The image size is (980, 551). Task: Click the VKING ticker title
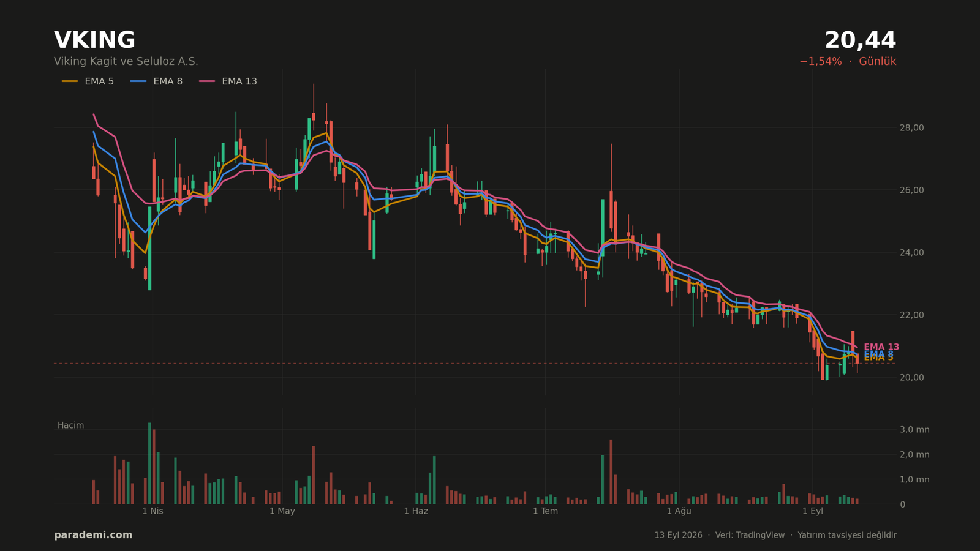click(x=94, y=40)
